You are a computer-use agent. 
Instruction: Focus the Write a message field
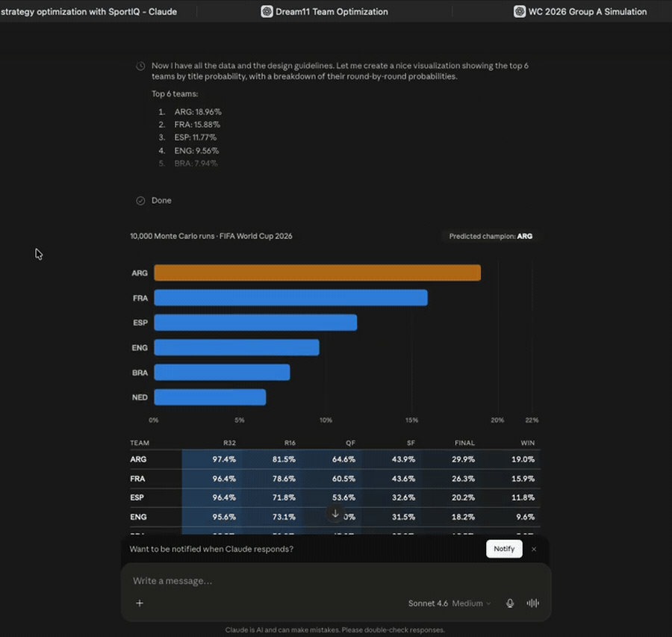[x=336, y=581]
